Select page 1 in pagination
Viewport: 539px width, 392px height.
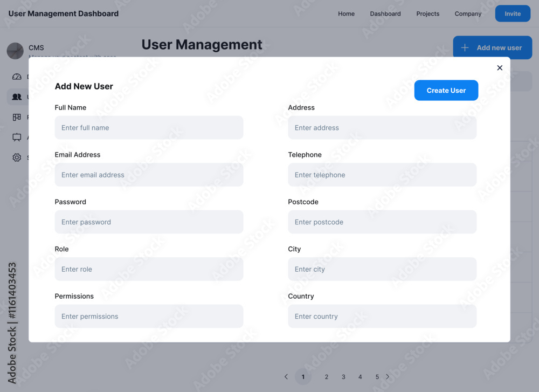click(303, 376)
